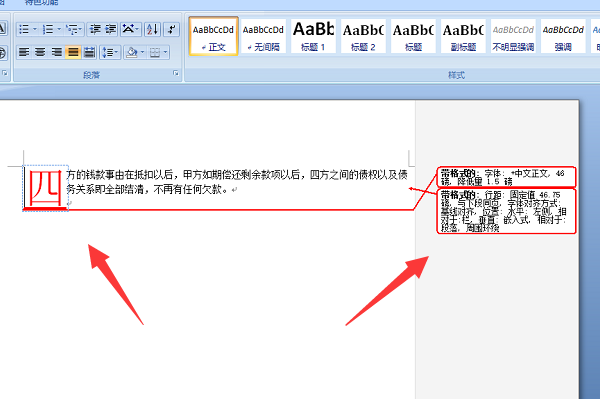Image resolution: width=600 pixels, height=399 pixels.
Task: Apply paragraph shading with the paint bucket
Action: point(131,52)
